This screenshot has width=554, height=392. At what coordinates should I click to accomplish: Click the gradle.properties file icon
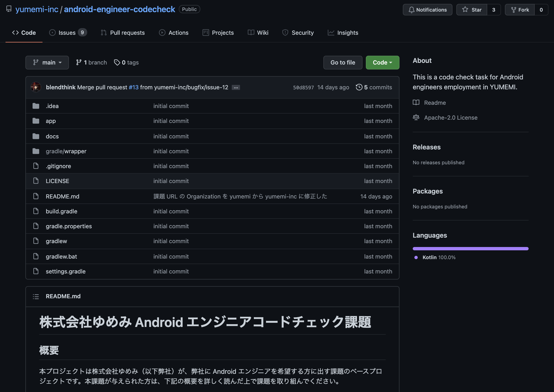pyautogui.click(x=36, y=226)
